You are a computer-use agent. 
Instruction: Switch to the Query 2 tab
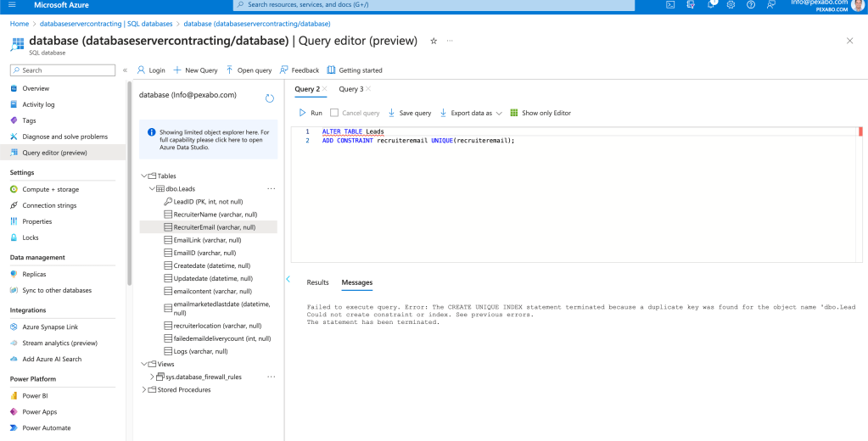(x=307, y=89)
